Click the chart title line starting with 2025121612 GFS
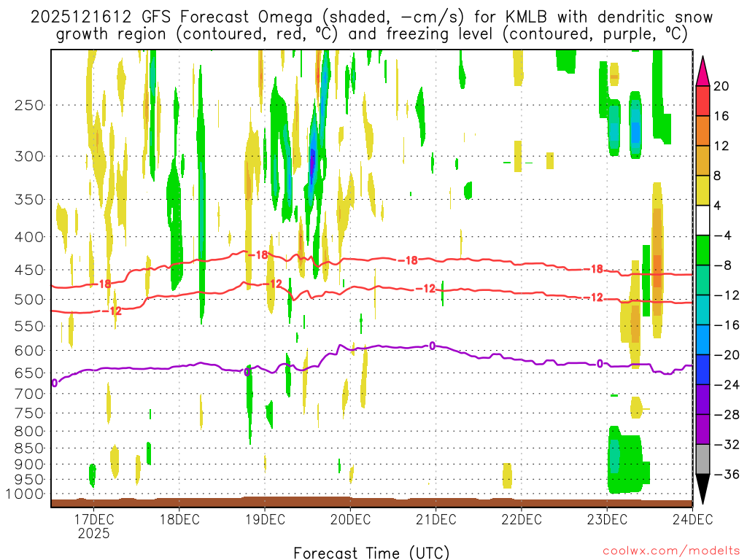Image resolution: width=747 pixels, height=560 pixels. coord(371,17)
